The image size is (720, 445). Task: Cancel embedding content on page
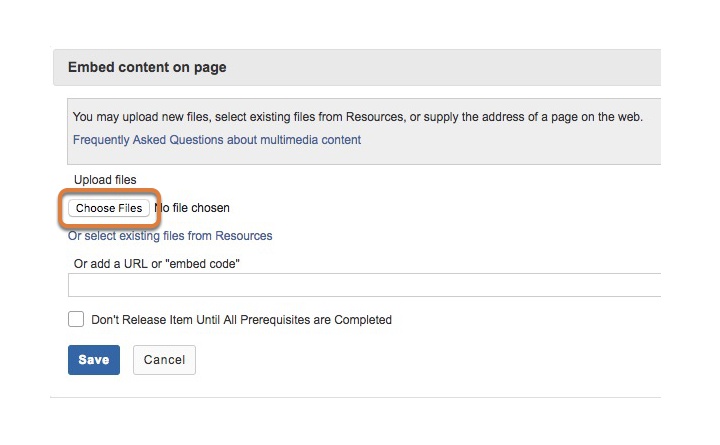164,360
